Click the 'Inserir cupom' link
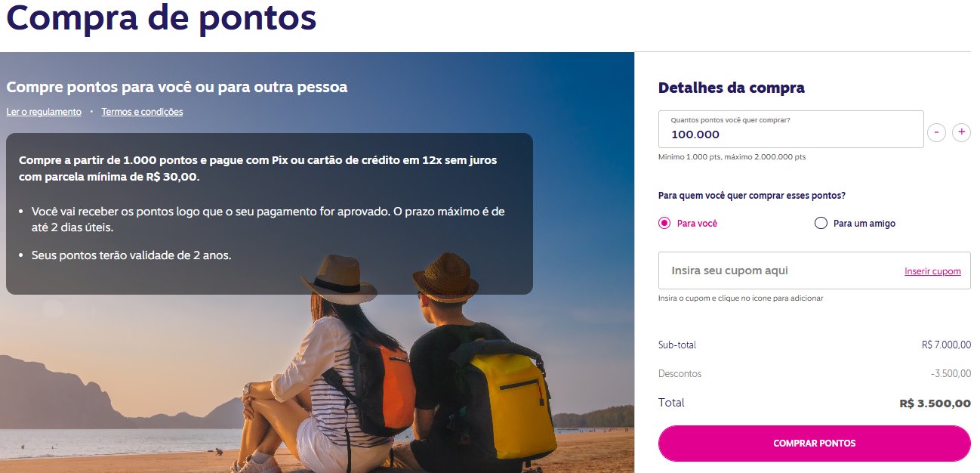Image resolution: width=980 pixels, height=473 pixels. (932, 271)
